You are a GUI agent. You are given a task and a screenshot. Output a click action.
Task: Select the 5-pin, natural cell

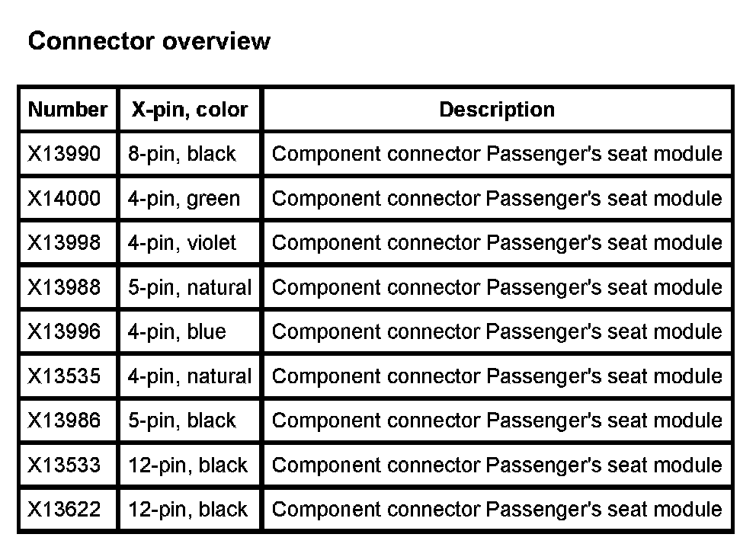pyautogui.click(x=189, y=287)
